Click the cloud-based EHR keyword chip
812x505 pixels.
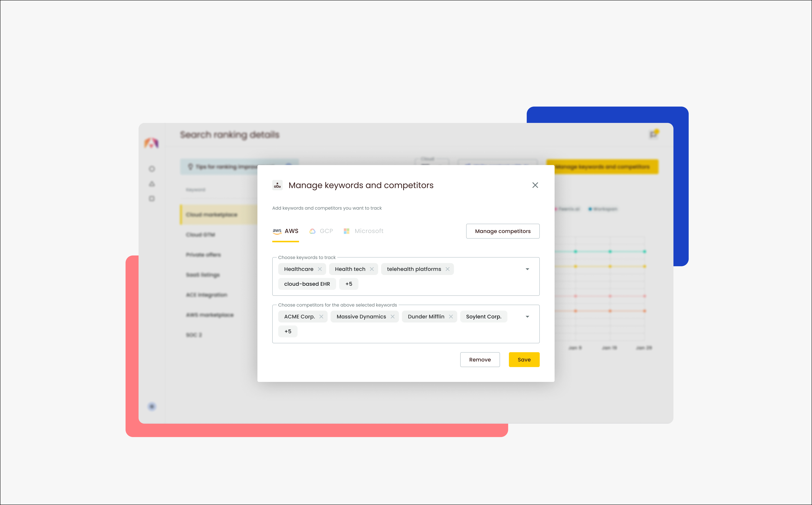pyautogui.click(x=307, y=284)
